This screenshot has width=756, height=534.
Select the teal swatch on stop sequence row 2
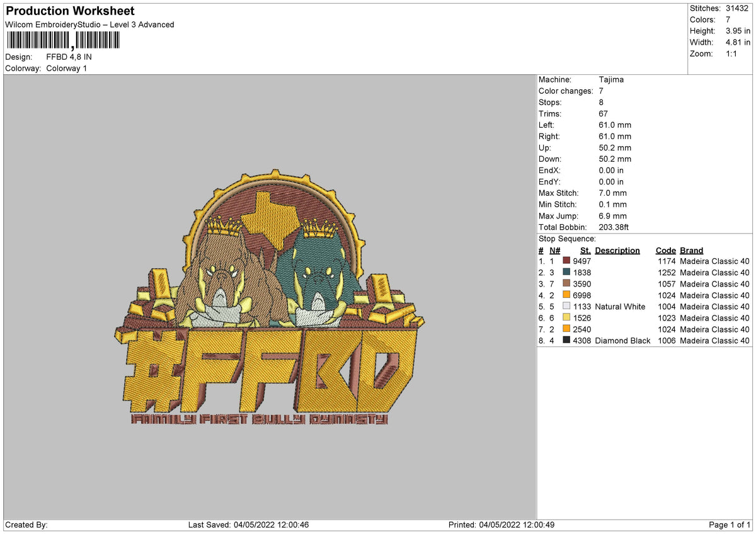pyautogui.click(x=566, y=272)
